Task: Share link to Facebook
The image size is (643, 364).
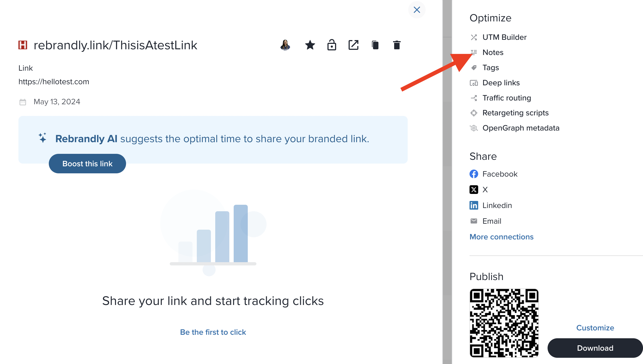Action: pos(500,174)
